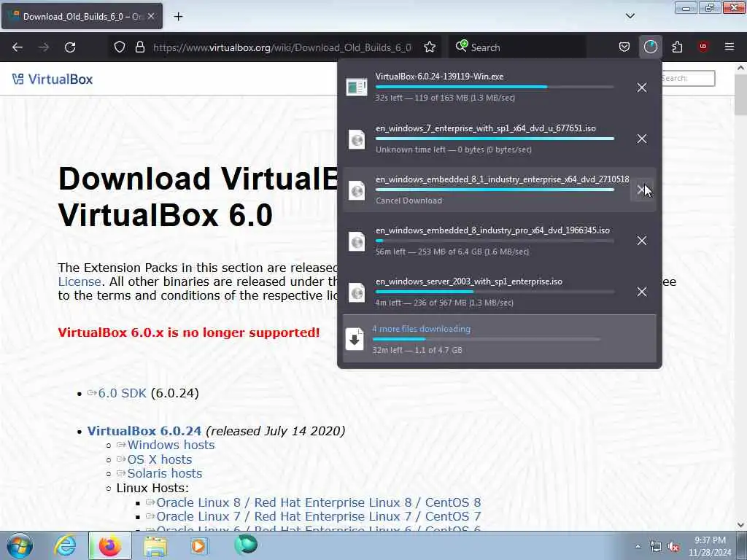Click the page scrollbar up arrow
This screenshot has width=747, height=560.
740,68
